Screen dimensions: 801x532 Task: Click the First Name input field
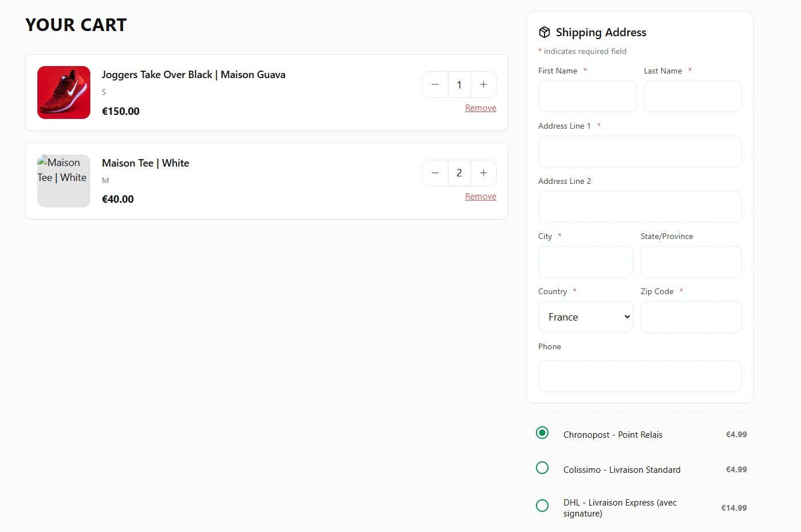point(587,96)
